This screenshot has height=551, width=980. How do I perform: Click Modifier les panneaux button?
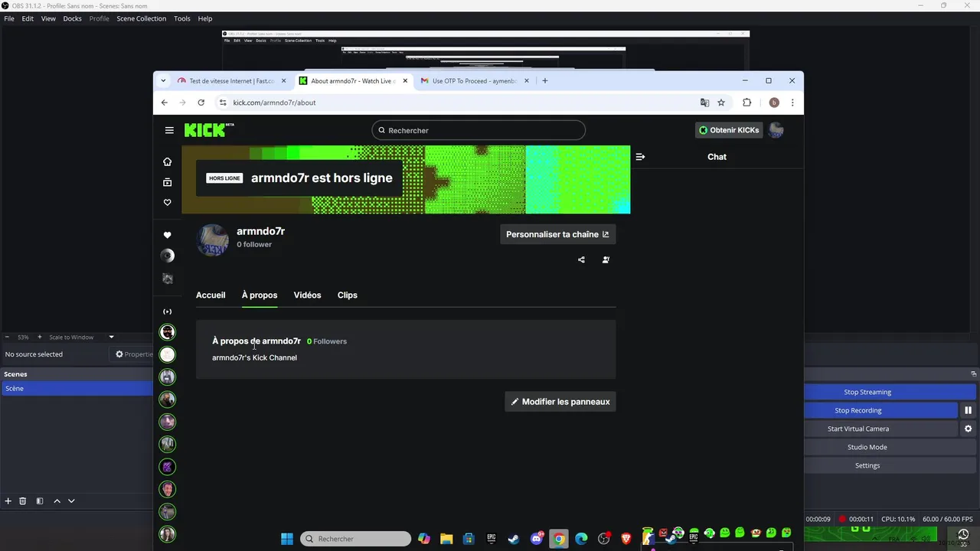tap(560, 402)
